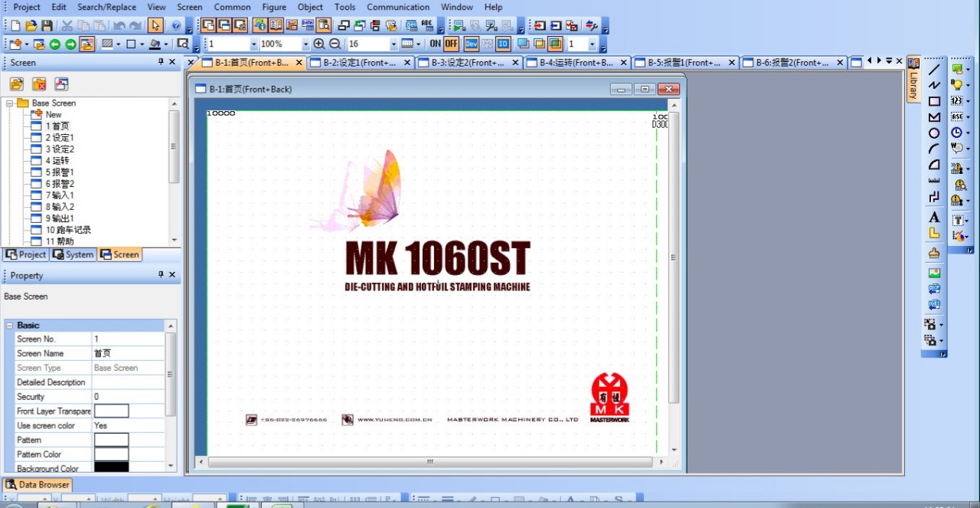Click the Open project folder icon
This screenshot has width=980, height=508.
click(31, 25)
